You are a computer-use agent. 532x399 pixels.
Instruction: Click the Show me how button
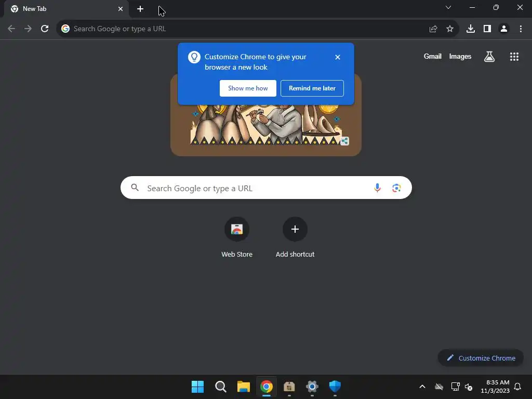tap(248, 88)
